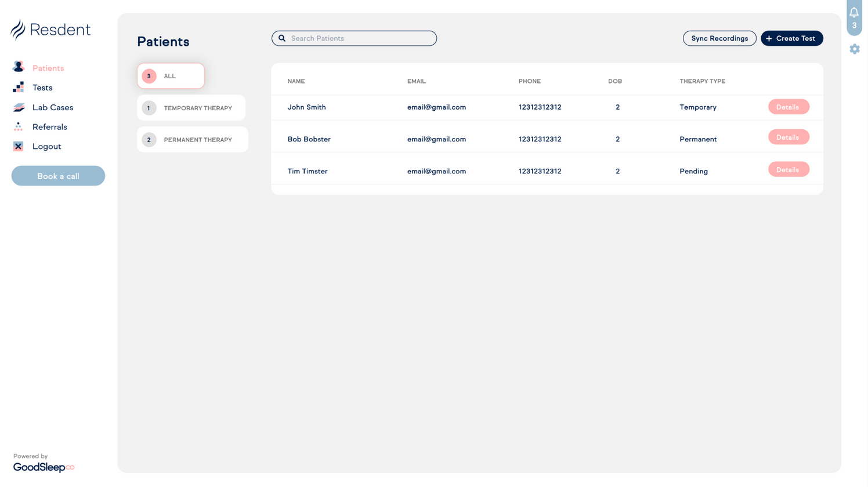The width and height of the screenshot is (868, 487).
Task: Open Details for Bob Bobster
Action: point(788,137)
